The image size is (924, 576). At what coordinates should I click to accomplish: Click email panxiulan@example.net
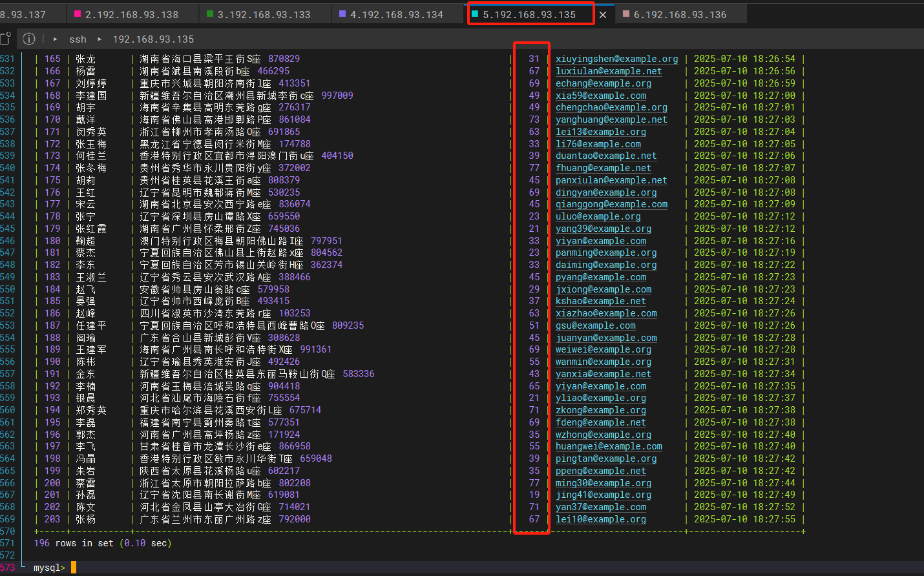point(611,180)
